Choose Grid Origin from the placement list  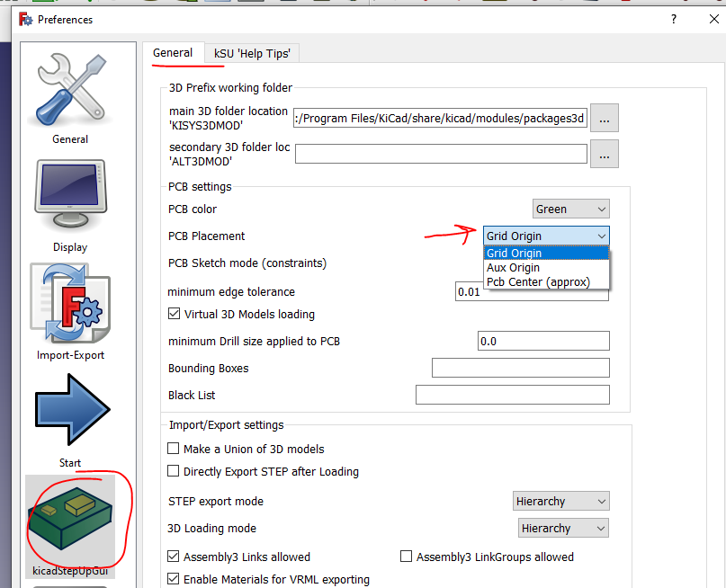tap(546, 253)
